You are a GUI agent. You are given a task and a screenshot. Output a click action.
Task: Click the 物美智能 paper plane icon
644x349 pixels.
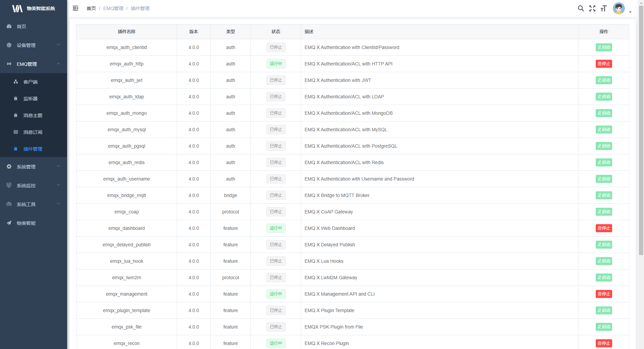tap(9, 223)
